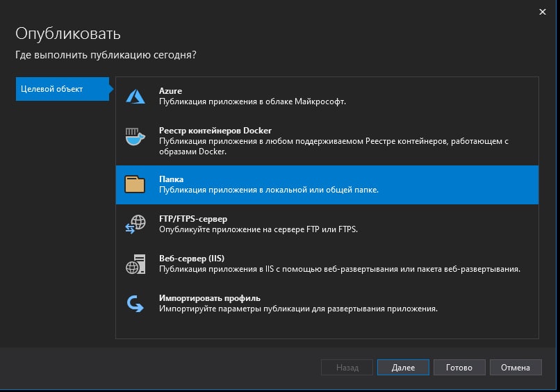This screenshot has height=392, width=560.
Task: Click the IIS web server icon
Action: [x=135, y=264]
